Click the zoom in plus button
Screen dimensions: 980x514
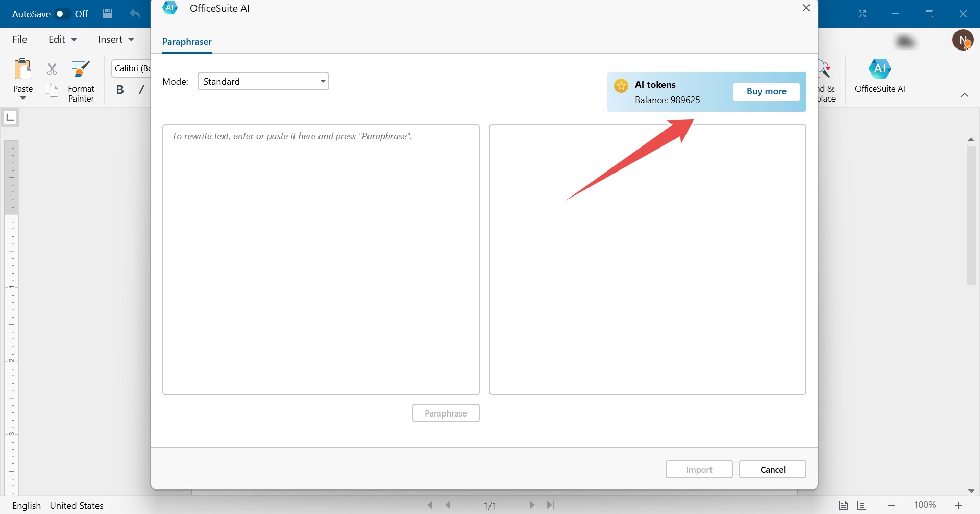[959, 505]
